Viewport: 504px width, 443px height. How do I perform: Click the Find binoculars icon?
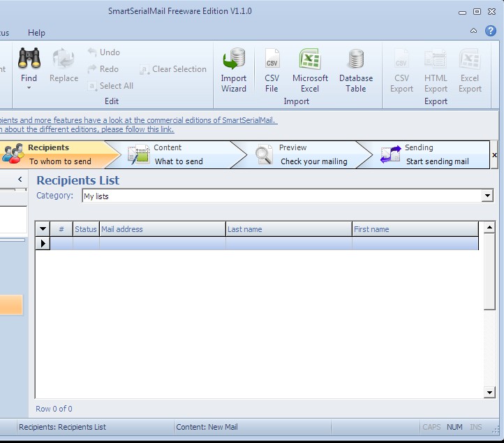29,59
